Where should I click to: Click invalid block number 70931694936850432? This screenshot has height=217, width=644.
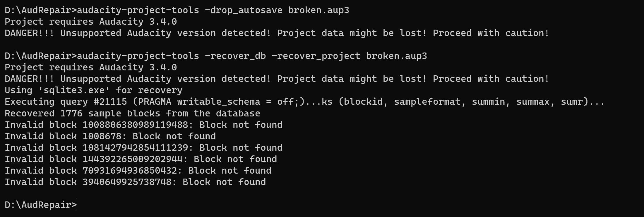130,170
